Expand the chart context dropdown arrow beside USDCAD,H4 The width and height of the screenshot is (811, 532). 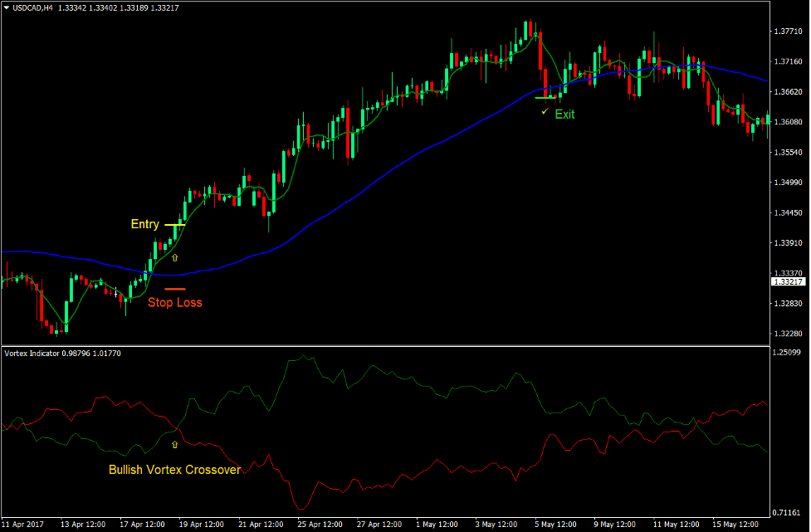[7, 6]
